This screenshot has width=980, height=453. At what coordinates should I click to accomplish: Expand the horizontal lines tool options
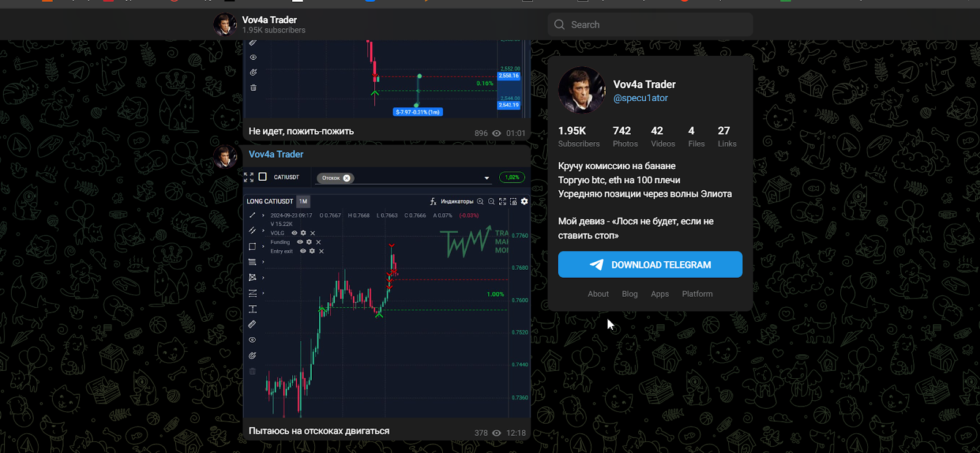(263, 262)
